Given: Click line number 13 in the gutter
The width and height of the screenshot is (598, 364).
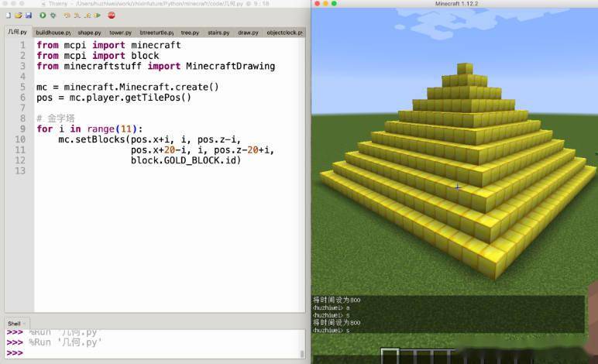Looking at the screenshot, I should click(20, 170).
